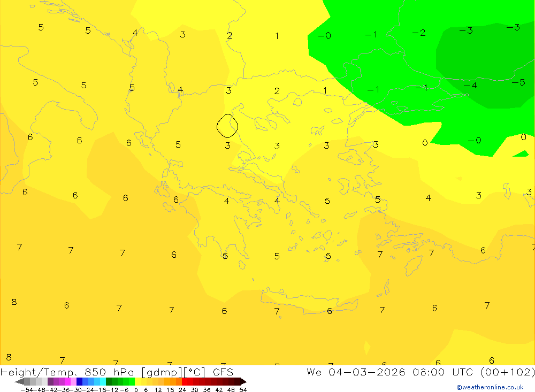535x392 pixels.
Task: Pick the light pink segment of color scale
Action: [x=73, y=381]
